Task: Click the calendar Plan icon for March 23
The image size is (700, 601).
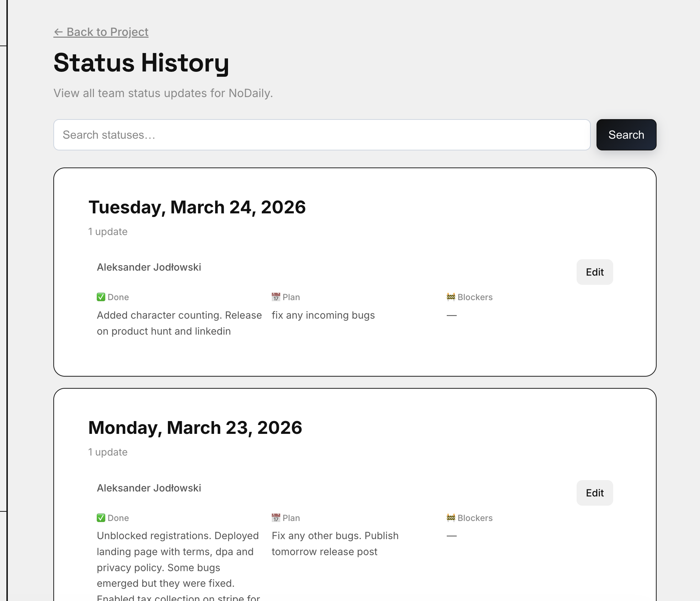Action: tap(276, 518)
